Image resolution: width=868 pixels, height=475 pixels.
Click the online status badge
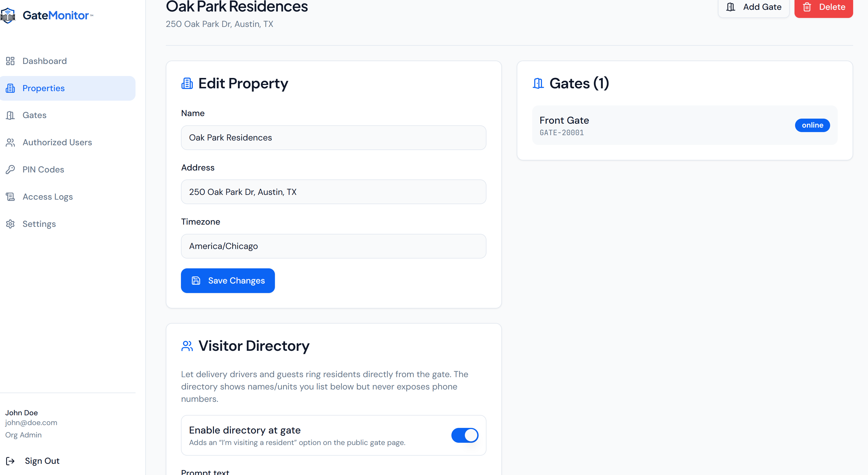point(812,125)
